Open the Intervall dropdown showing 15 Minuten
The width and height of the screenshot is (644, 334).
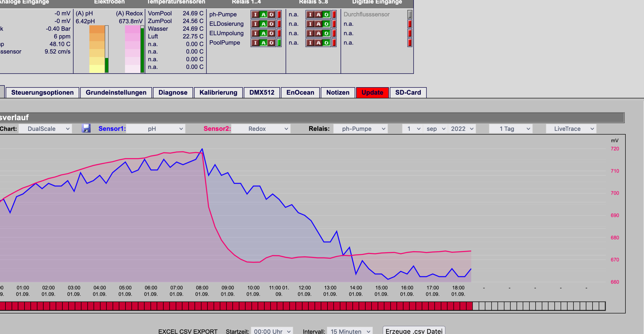350,331
